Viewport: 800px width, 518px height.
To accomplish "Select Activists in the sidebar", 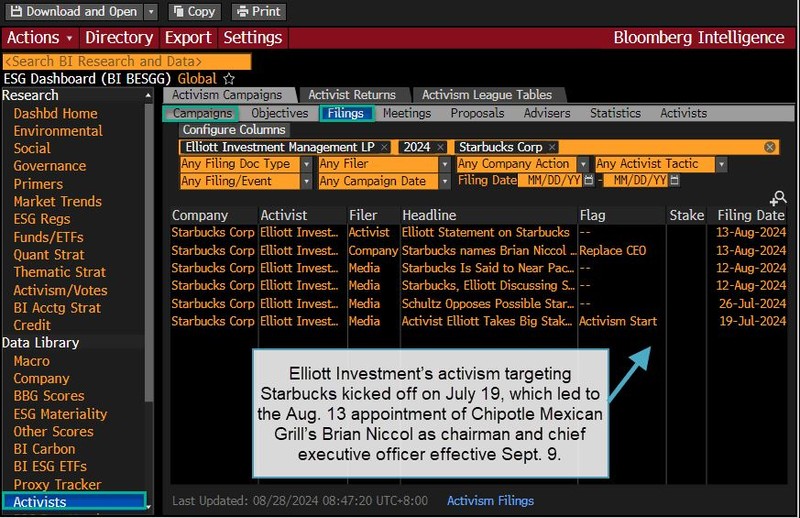I will tap(74, 502).
